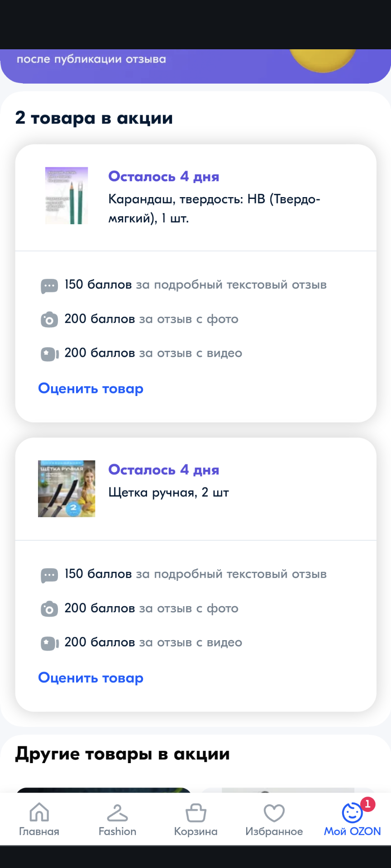Tap the video icon in pencil card
391x868 pixels.
click(x=50, y=354)
